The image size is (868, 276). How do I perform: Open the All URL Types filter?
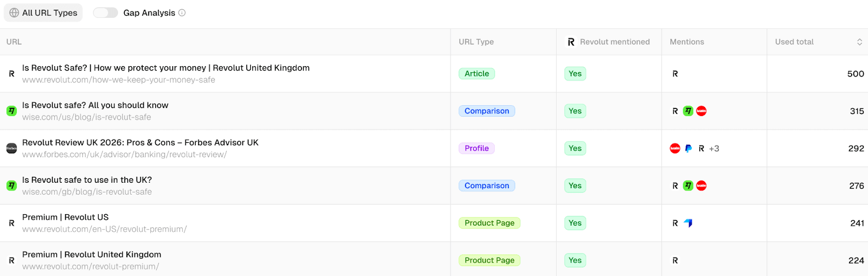(x=43, y=12)
